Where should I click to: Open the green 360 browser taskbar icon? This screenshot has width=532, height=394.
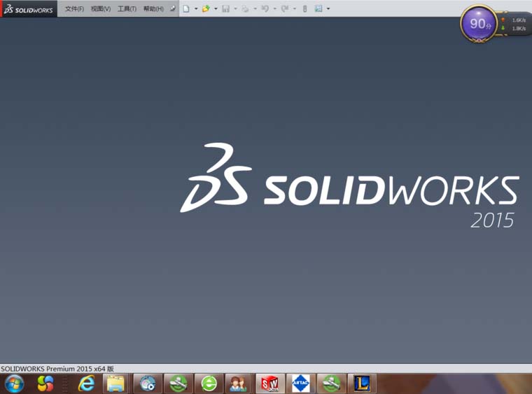[x=209, y=384]
